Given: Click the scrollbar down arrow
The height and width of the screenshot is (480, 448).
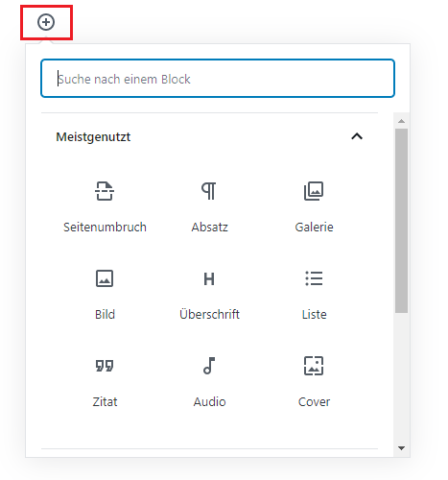Looking at the screenshot, I should tap(402, 448).
